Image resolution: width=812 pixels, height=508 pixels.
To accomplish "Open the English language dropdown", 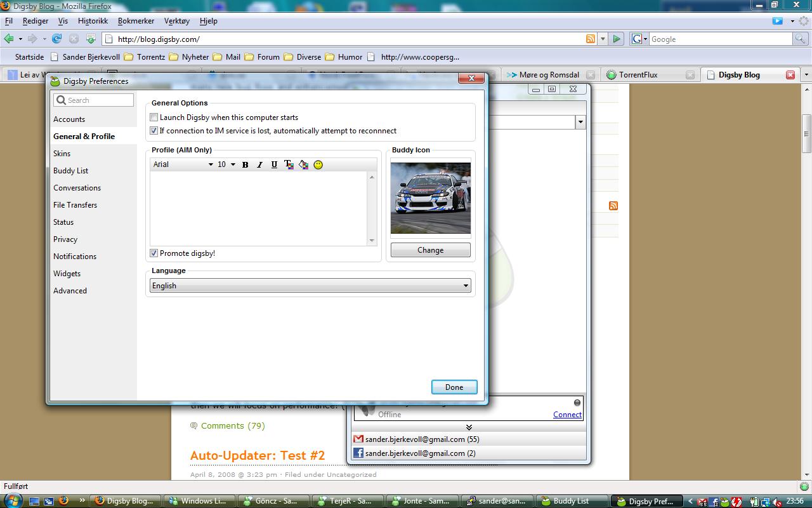I will click(x=310, y=286).
